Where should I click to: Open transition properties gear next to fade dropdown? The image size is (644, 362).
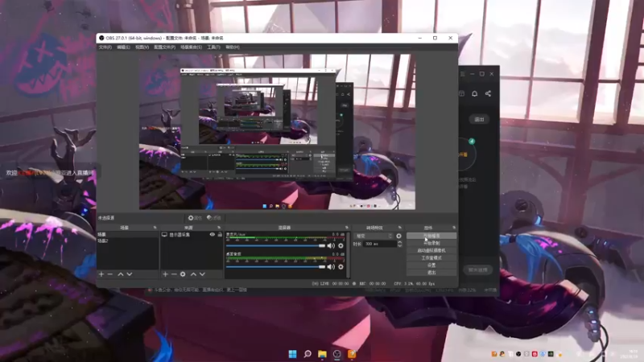point(398,236)
